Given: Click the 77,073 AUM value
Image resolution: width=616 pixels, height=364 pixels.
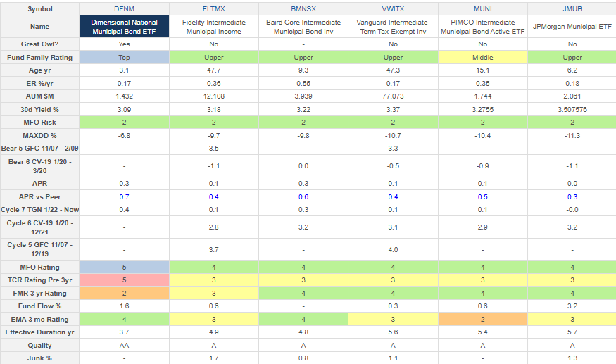Looking at the screenshot, I should 392,96.
